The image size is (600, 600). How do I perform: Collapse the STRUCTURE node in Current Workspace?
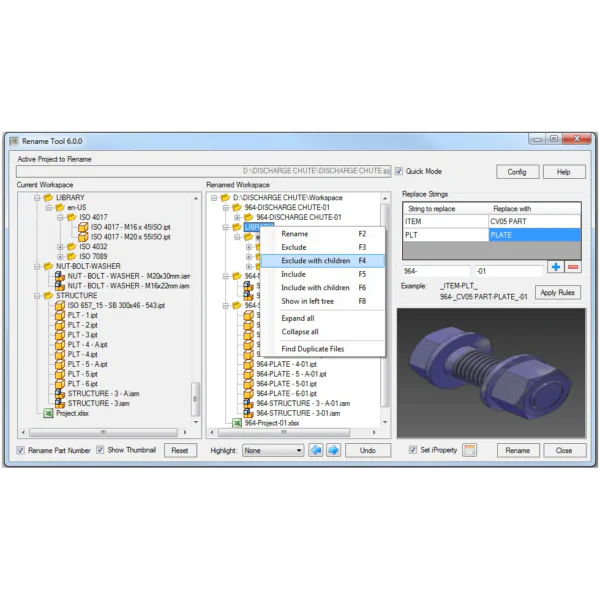pyautogui.click(x=37, y=295)
